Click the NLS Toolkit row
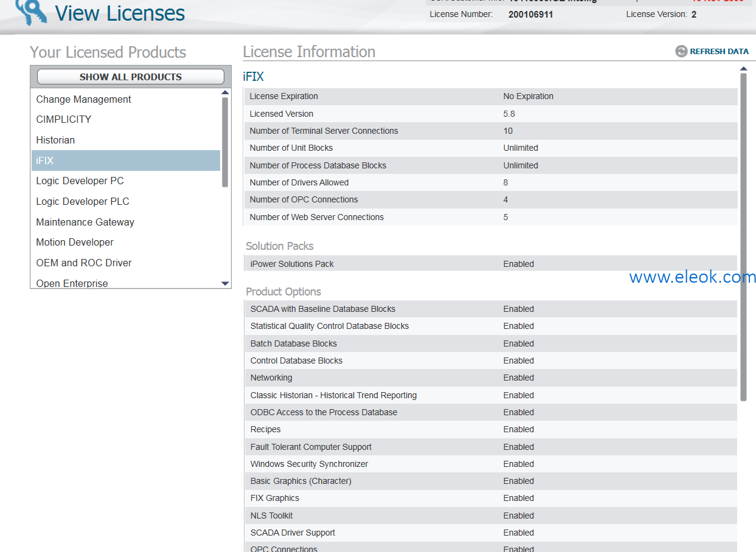 click(x=490, y=516)
